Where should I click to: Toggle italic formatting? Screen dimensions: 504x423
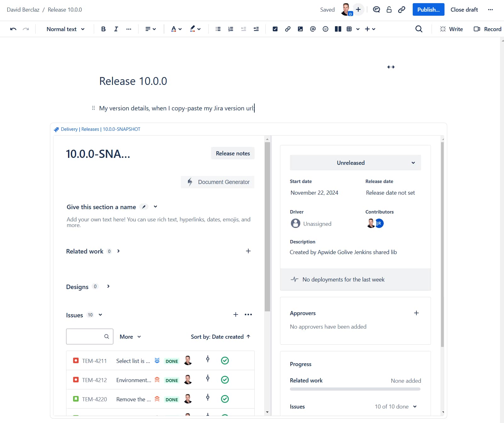click(116, 29)
